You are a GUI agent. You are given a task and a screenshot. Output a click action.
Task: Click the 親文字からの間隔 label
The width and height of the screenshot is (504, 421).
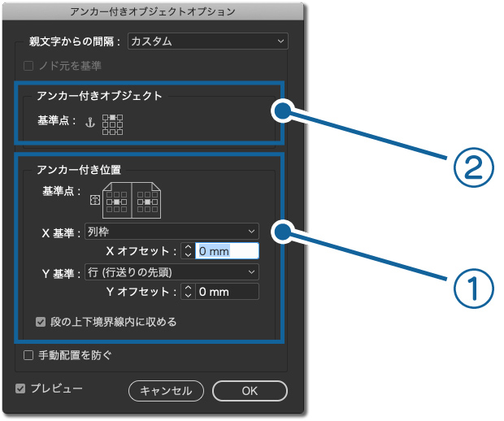click(x=75, y=41)
